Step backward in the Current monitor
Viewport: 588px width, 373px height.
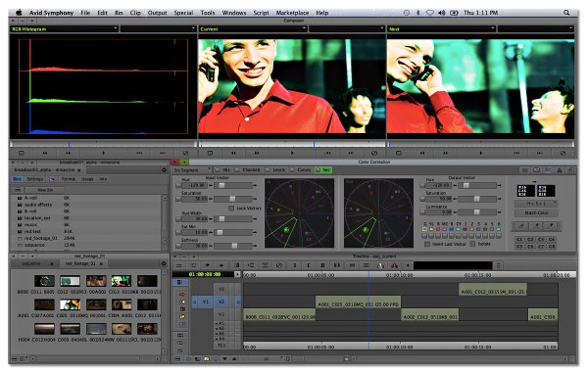click(x=233, y=153)
